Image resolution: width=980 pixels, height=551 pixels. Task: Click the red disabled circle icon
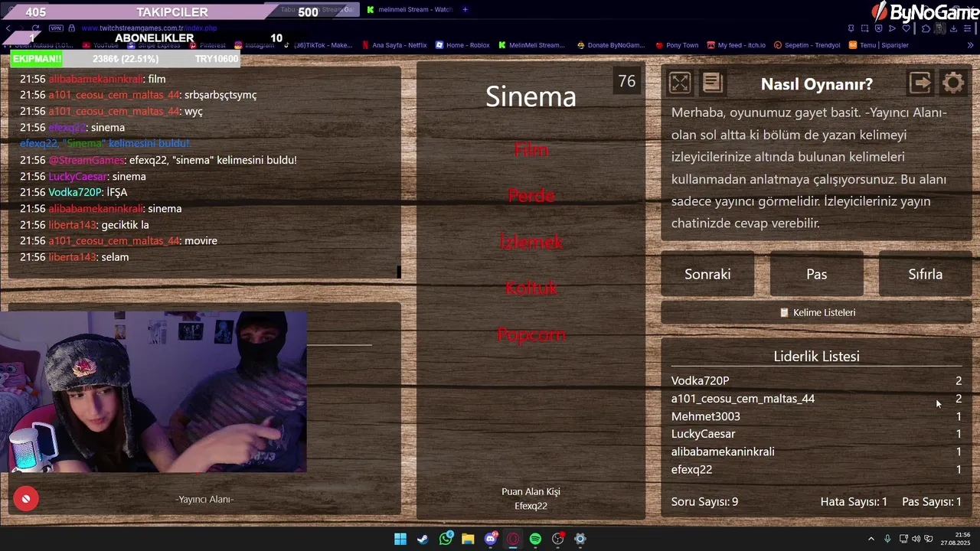tap(26, 499)
